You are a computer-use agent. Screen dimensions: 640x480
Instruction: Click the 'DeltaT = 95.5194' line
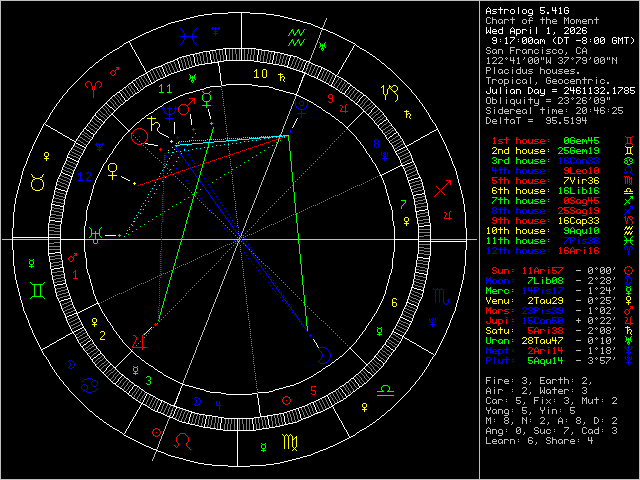click(x=536, y=121)
